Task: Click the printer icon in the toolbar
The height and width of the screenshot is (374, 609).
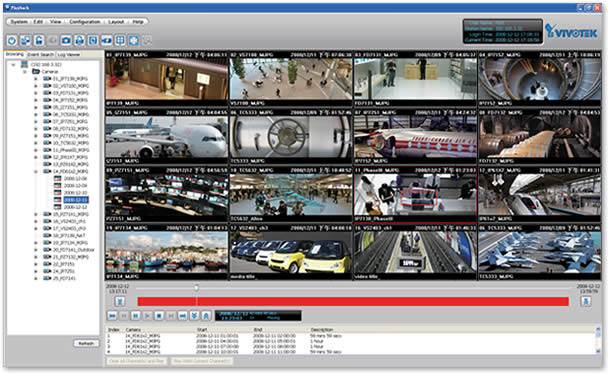Action: coord(80,40)
